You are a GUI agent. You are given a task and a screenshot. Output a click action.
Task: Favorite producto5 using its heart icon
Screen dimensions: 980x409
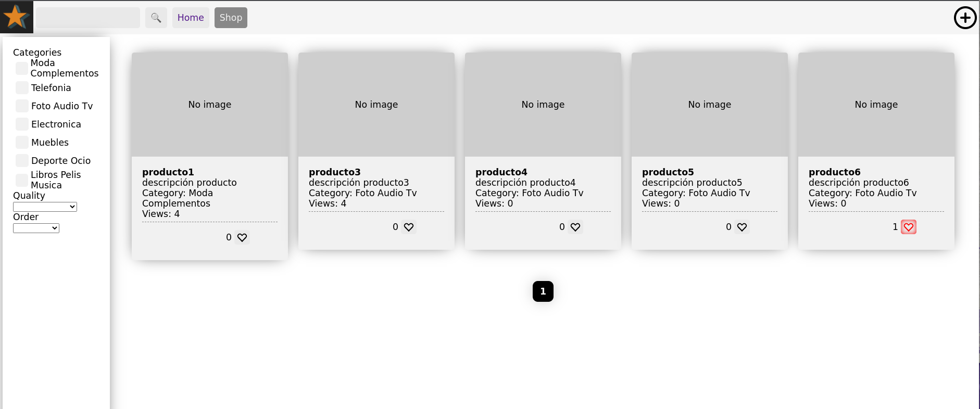(x=742, y=227)
